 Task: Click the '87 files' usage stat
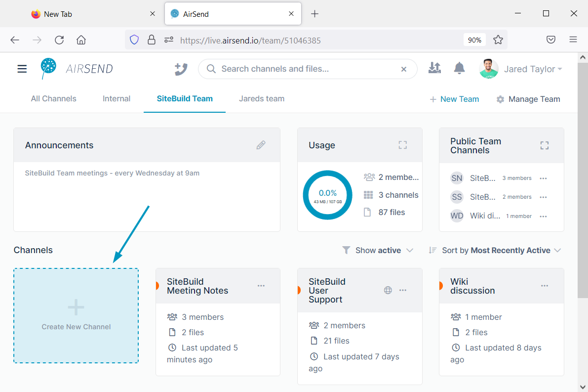392,213
